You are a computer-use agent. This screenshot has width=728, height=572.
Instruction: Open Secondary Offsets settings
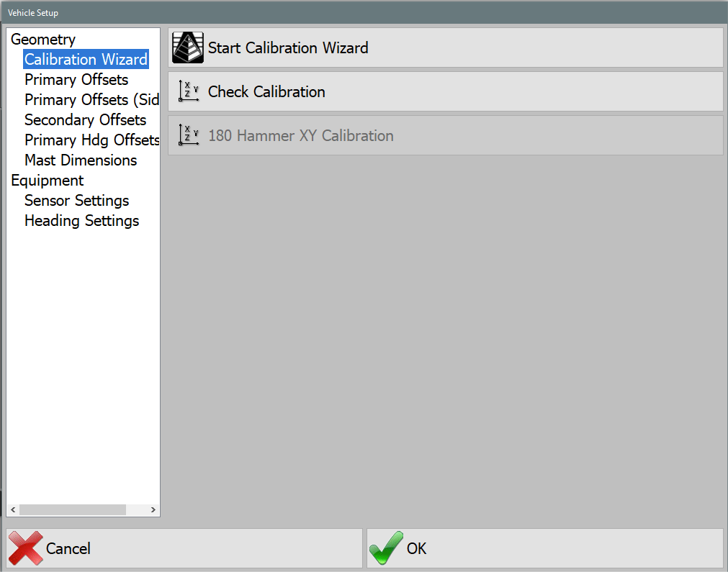[85, 119]
